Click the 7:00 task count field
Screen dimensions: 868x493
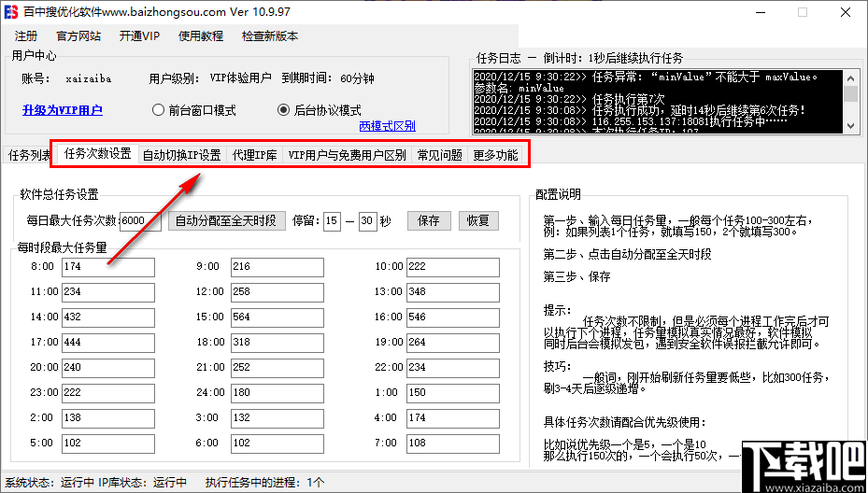point(453,444)
